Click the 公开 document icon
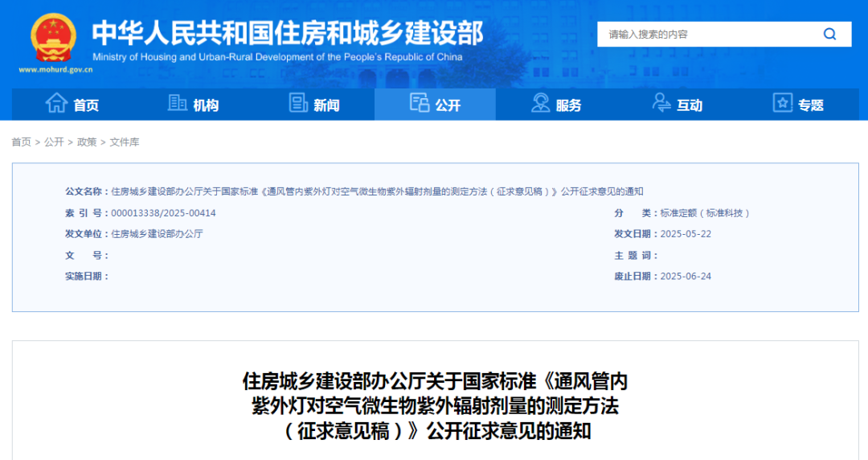The width and height of the screenshot is (868, 460). pyautogui.click(x=419, y=102)
